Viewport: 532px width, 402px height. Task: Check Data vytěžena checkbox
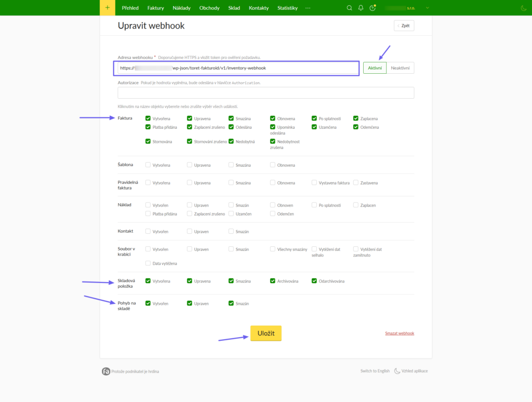click(148, 263)
